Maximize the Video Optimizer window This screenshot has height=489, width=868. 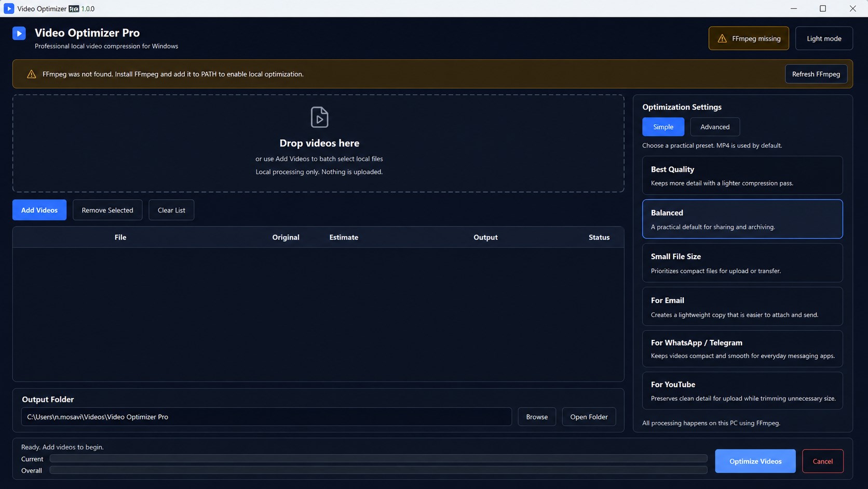(x=823, y=8)
